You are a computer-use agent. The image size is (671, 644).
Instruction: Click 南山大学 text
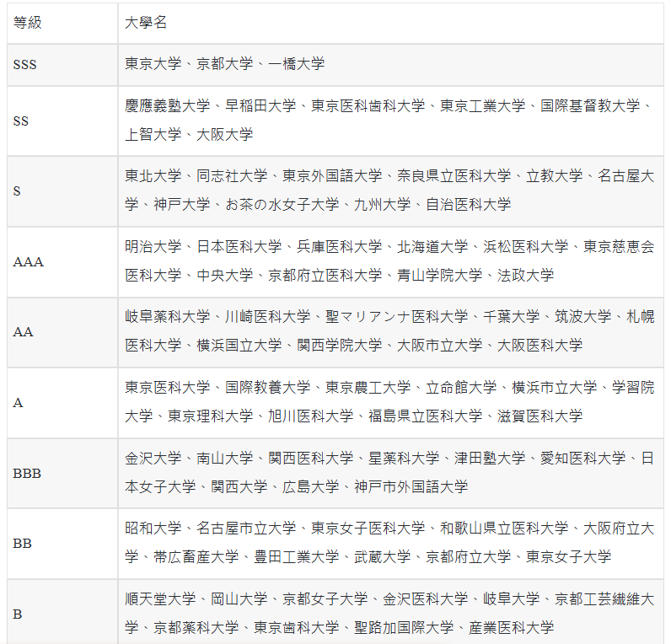coord(225,458)
